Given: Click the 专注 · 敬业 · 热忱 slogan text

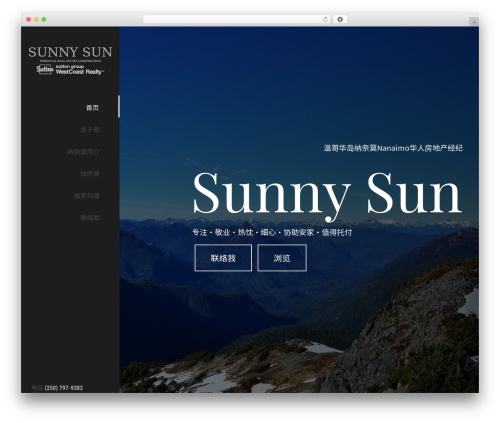Looking at the screenshot, I should [x=272, y=232].
